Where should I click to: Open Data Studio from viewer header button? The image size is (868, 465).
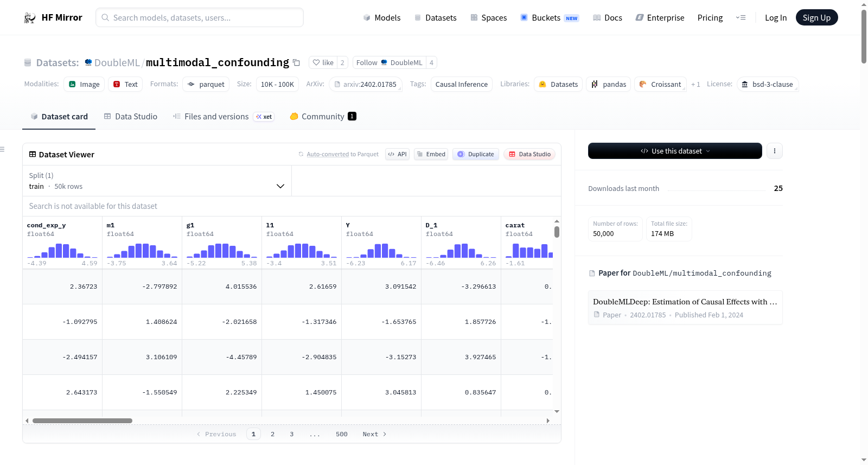pyautogui.click(x=529, y=154)
